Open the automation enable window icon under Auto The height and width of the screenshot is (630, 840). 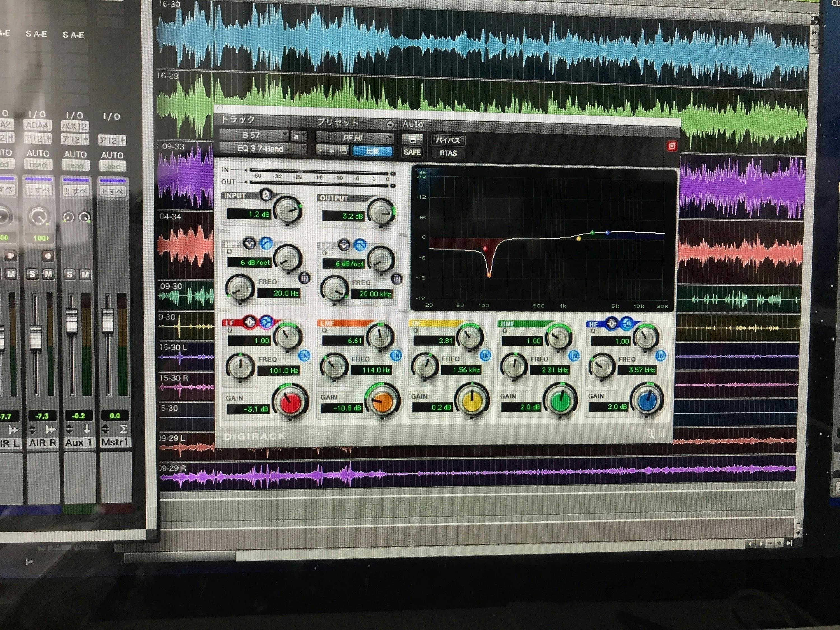412,140
